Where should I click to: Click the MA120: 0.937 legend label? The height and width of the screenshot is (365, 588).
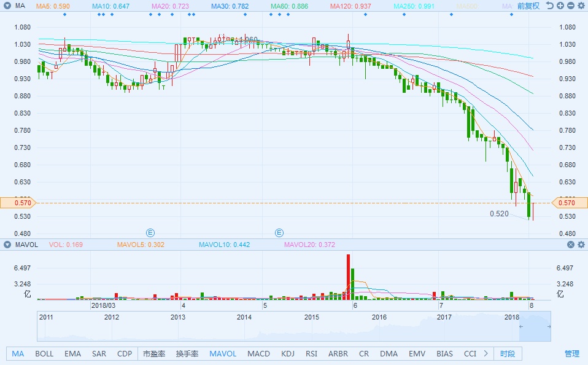click(350, 6)
